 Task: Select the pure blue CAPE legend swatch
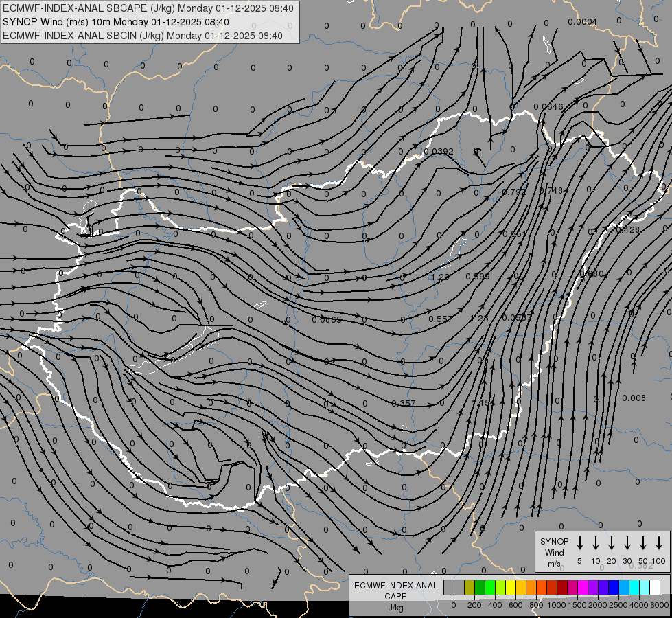[x=613, y=587]
